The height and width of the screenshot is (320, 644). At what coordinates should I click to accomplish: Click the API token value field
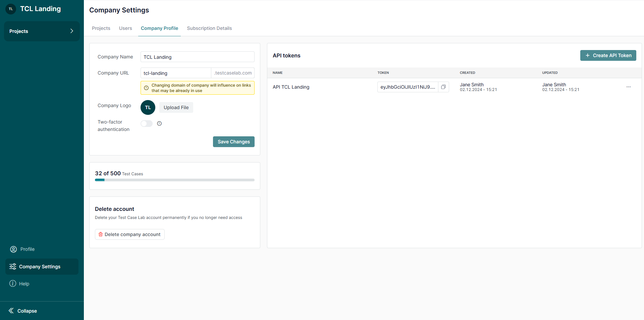click(408, 87)
